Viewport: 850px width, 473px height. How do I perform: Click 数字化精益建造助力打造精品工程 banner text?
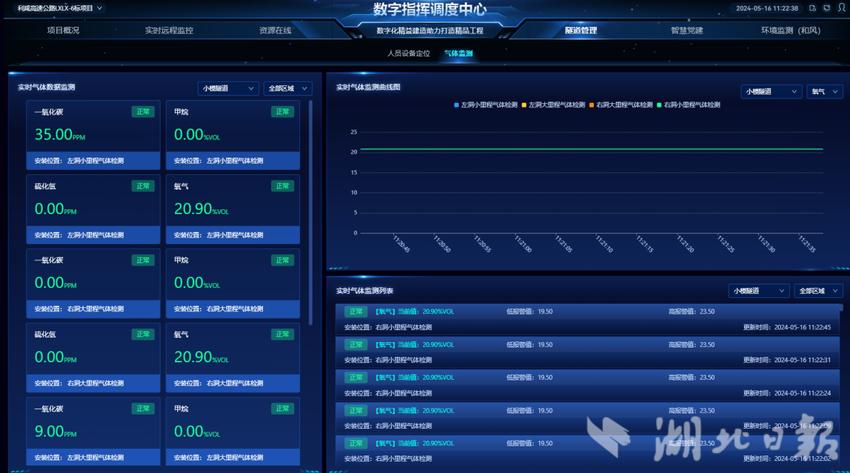429,31
